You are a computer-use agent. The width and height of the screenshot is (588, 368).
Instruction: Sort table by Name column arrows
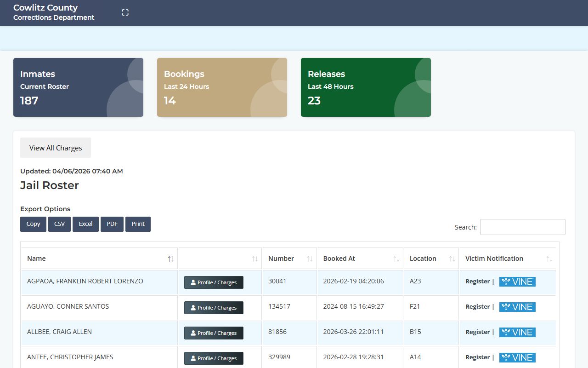tap(170, 259)
